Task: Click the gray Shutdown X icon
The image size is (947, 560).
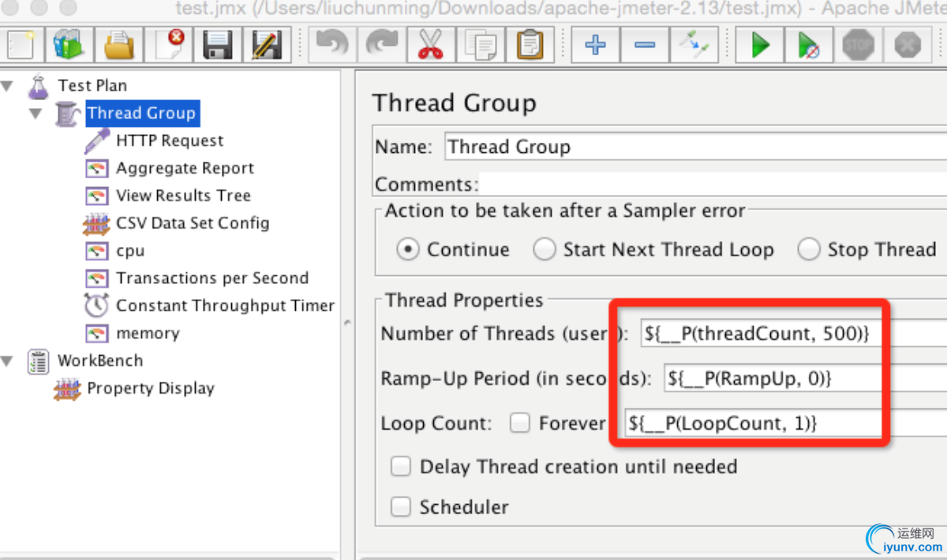Action: coord(908,45)
